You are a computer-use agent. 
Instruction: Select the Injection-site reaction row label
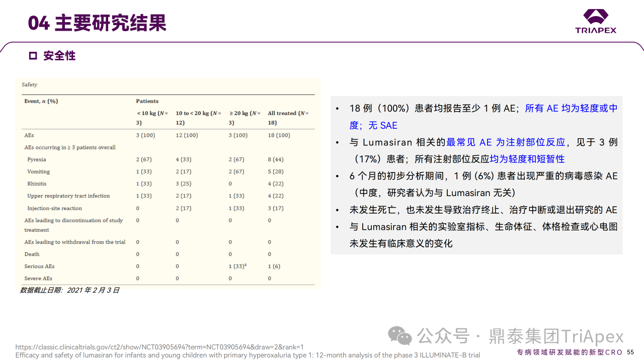tap(54, 208)
